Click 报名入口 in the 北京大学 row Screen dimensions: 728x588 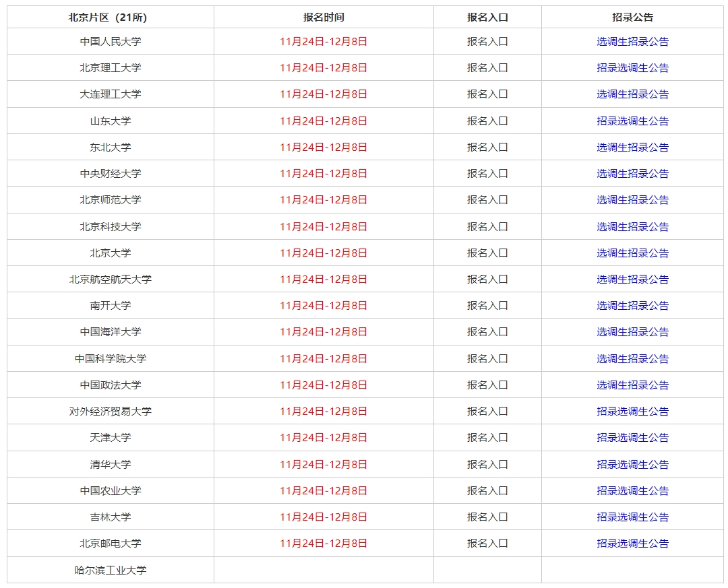coord(487,253)
